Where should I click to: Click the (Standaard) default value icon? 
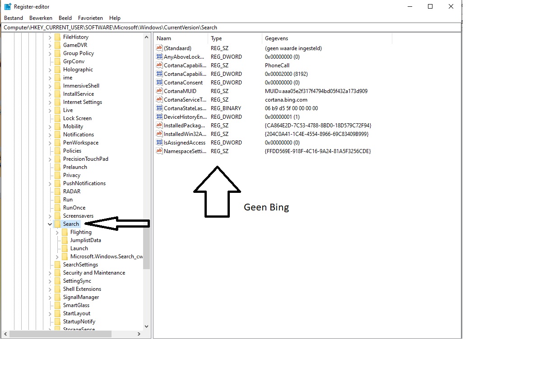click(159, 48)
